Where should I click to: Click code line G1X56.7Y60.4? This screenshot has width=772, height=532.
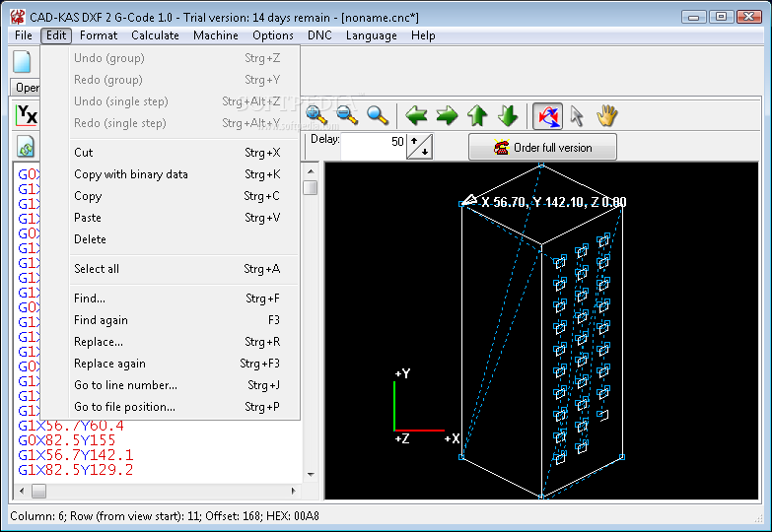point(71,426)
